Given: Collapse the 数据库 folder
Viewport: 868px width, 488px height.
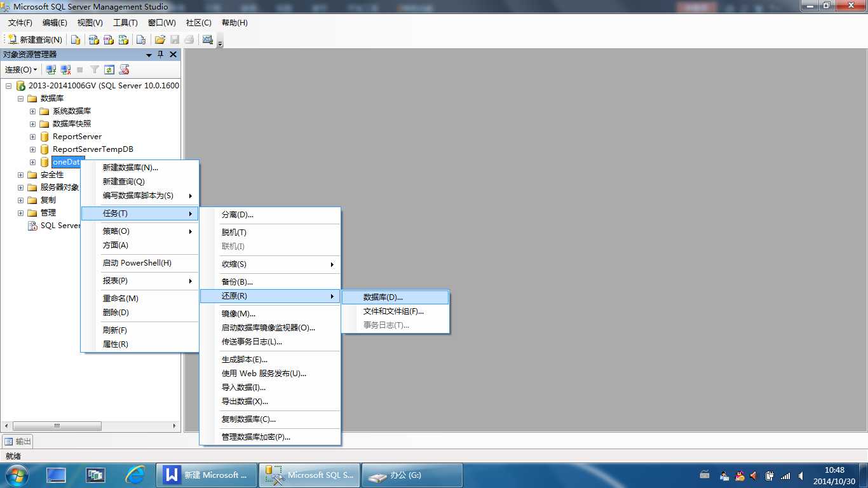Looking at the screenshot, I should pyautogui.click(x=20, y=98).
